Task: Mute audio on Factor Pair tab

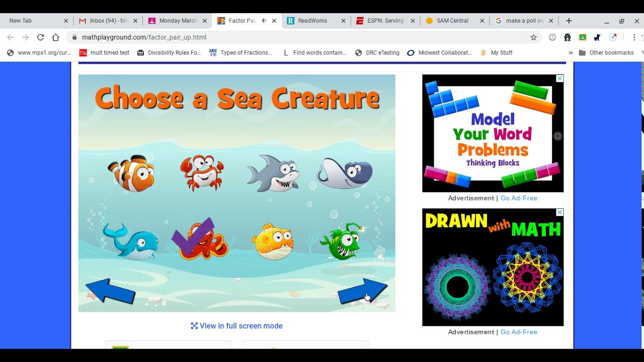Action: (264, 21)
